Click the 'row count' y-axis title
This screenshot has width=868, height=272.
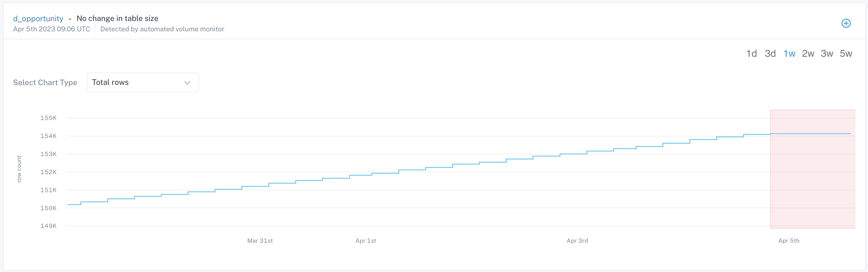pyautogui.click(x=19, y=169)
